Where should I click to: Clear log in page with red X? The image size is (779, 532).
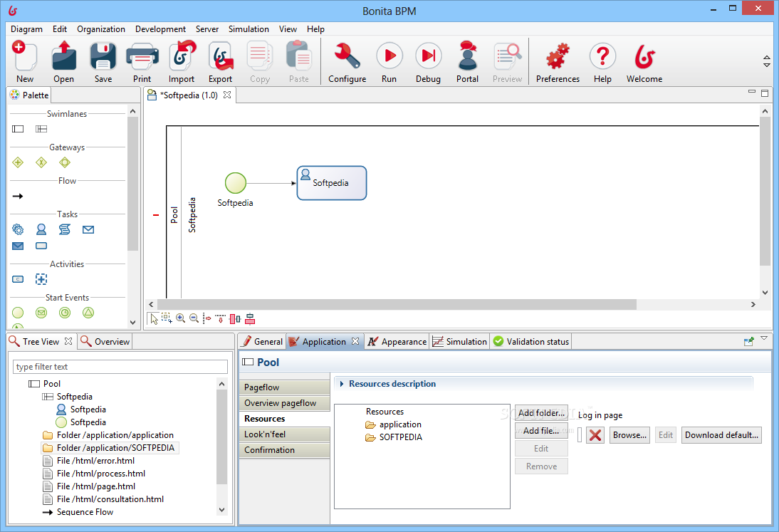595,436
